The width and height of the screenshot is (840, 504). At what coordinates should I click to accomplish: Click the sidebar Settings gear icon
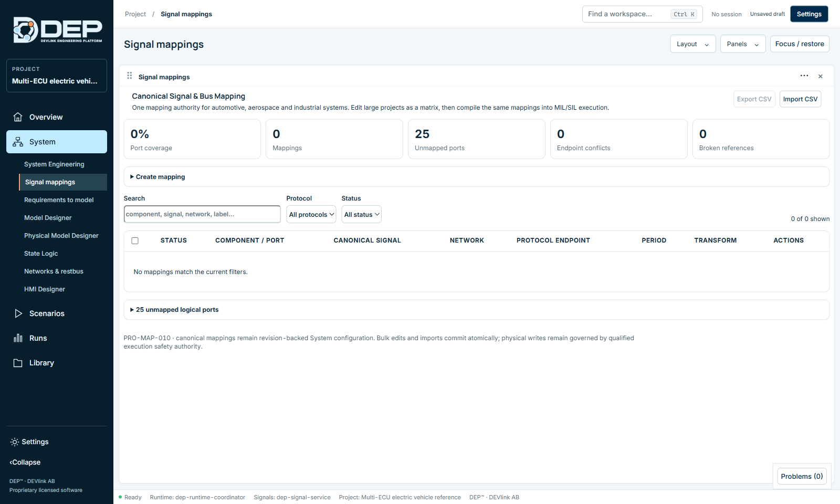15,442
